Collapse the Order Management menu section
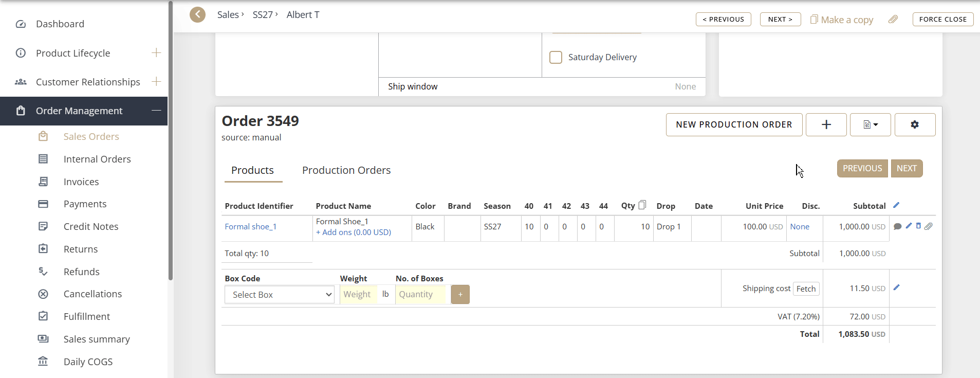 (156, 111)
